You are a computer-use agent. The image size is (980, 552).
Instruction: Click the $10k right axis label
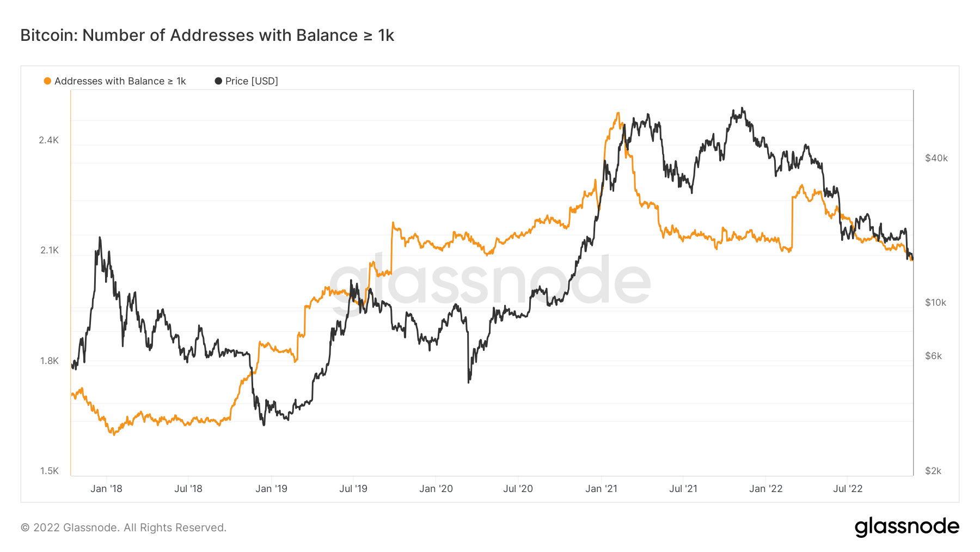[x=935, y=302]
